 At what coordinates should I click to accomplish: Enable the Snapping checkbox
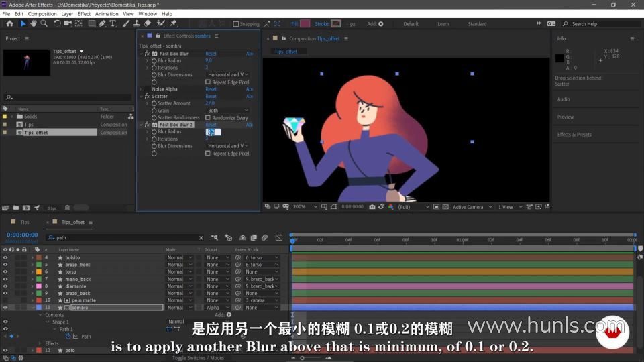click(x=235, y=24)
